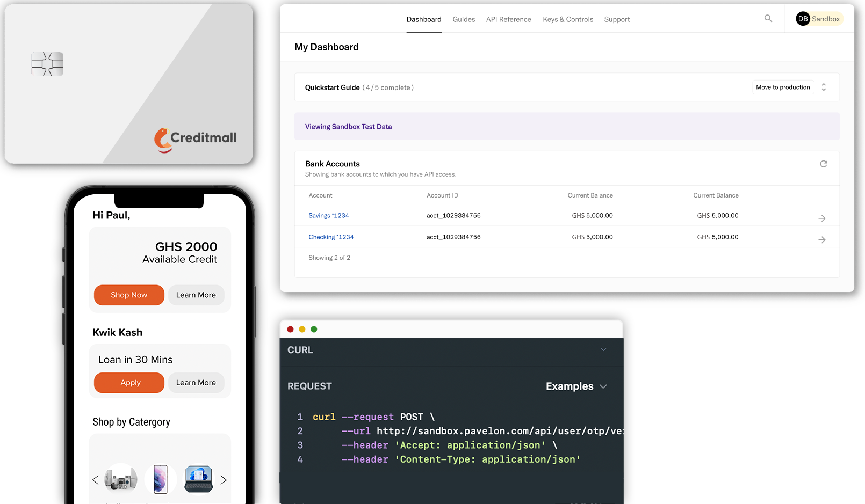Open the Savings *1234 account link
865x504 pixels.
(329, 215)
